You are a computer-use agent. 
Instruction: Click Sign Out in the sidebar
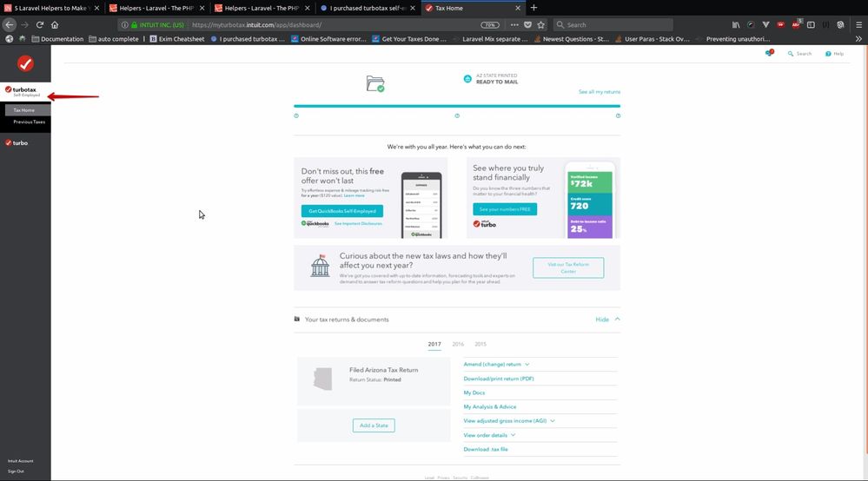point(16,471)
